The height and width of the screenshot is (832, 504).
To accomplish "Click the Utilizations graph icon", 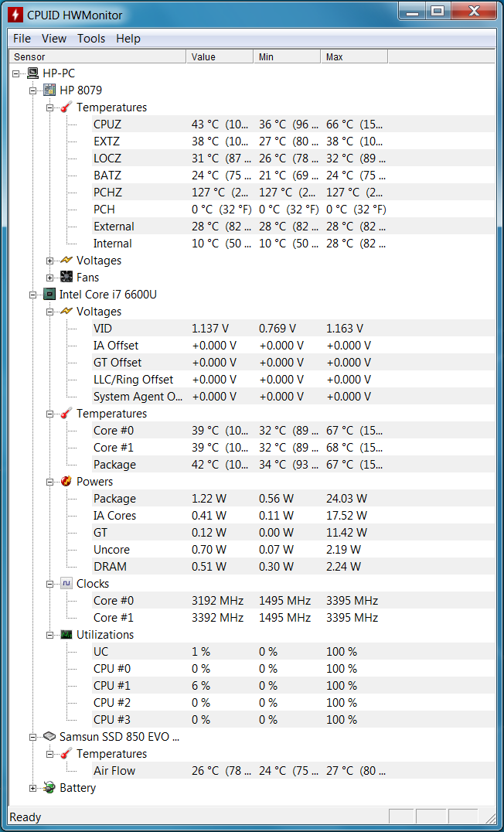I will 66,635.
